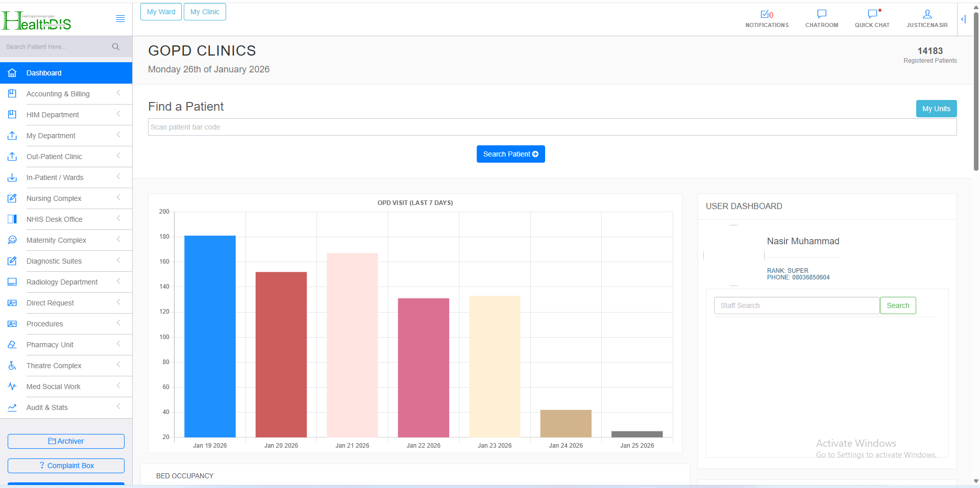This screenshot has width=980, height=488.
Task: Open Quick Chat icon
Action: click(872, 14)
